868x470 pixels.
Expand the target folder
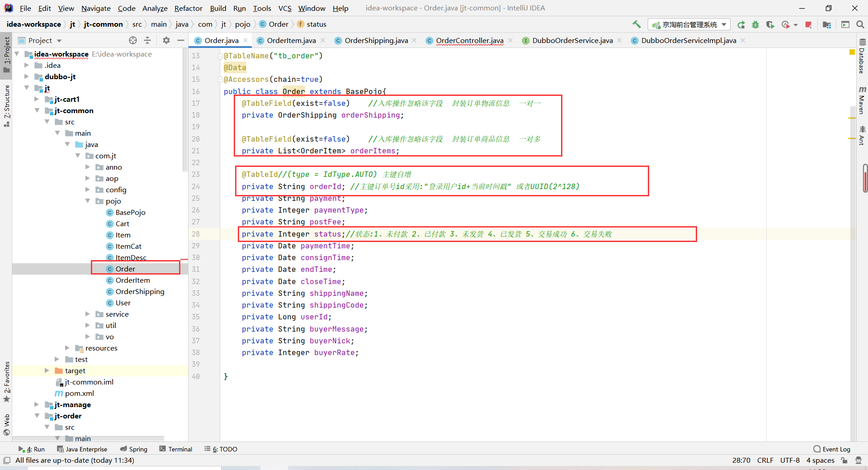click(x=47, y=370)
